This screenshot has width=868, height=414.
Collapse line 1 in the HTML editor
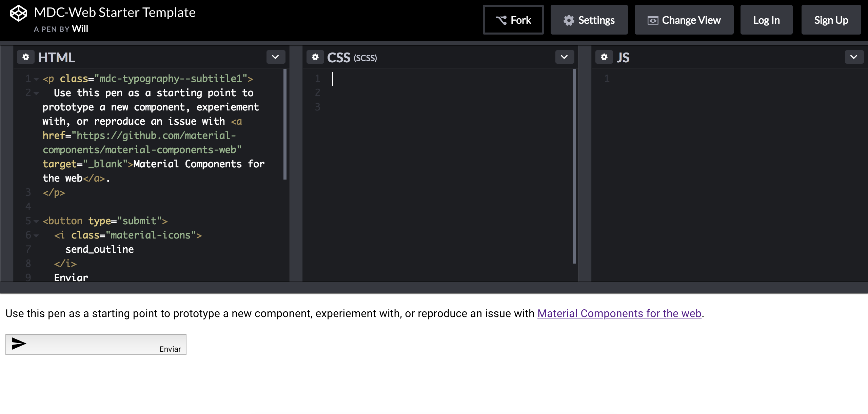pos(36,79)
